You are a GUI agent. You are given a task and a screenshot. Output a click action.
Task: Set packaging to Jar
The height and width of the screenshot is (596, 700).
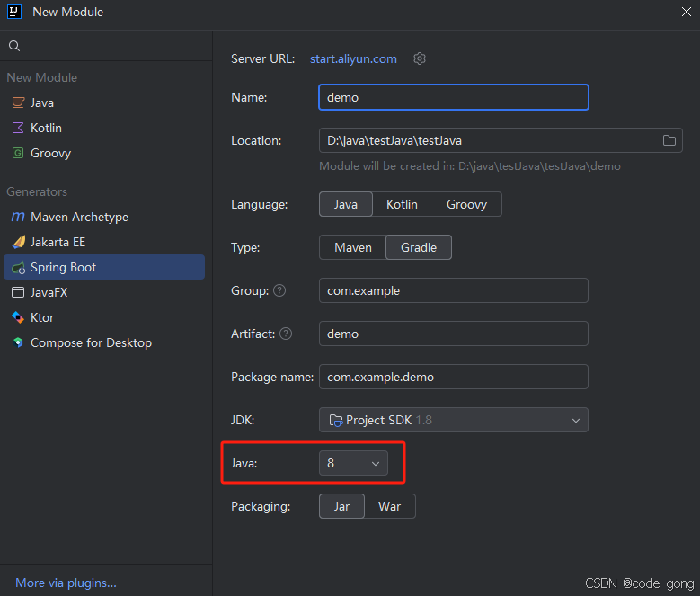click(342, 506)
